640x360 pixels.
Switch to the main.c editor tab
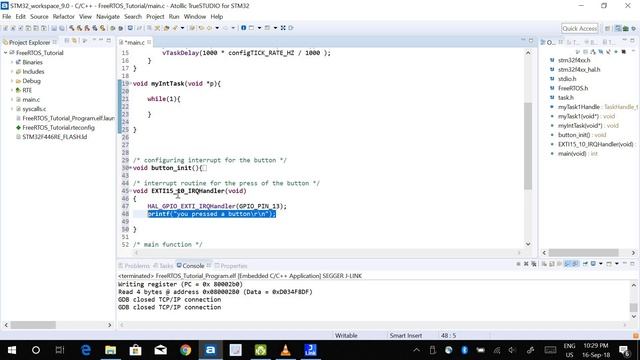134,42
